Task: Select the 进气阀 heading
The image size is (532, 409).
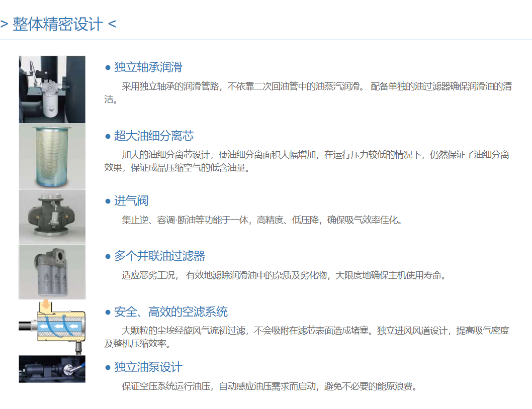Action: [x=131, y=201]
